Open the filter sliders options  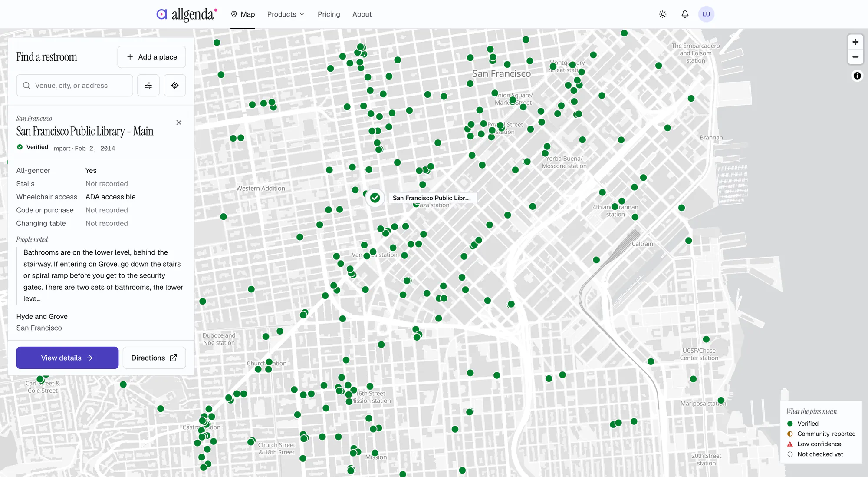(x=148, y=86)
